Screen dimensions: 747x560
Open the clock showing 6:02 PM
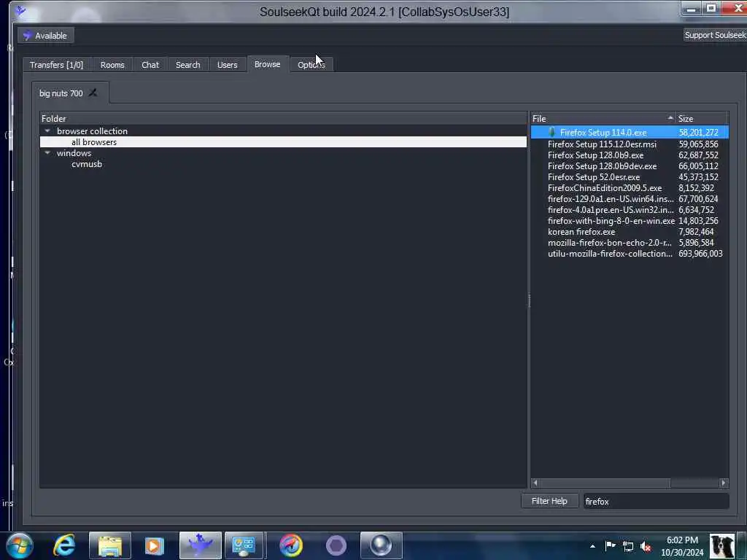tap(682, 546)
